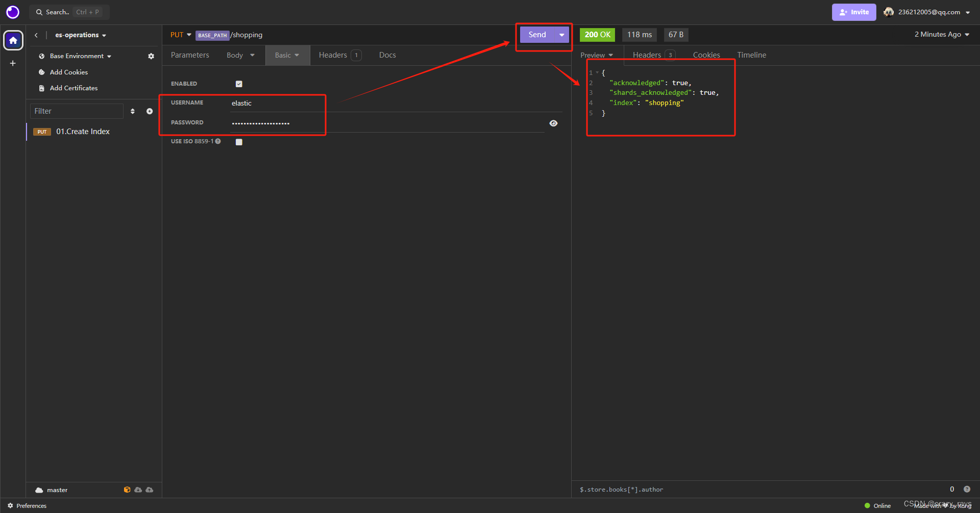Click the Filter requests field

[77, 111]
